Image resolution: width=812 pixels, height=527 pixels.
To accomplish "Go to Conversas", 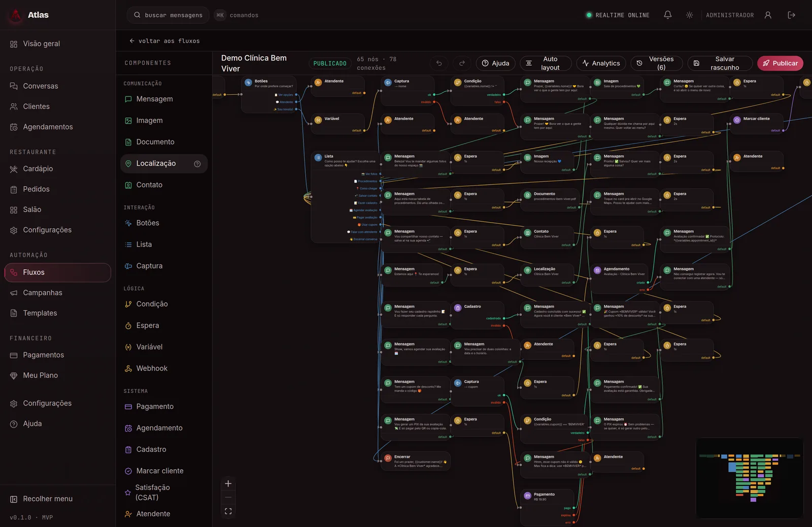I will [57, 86].
